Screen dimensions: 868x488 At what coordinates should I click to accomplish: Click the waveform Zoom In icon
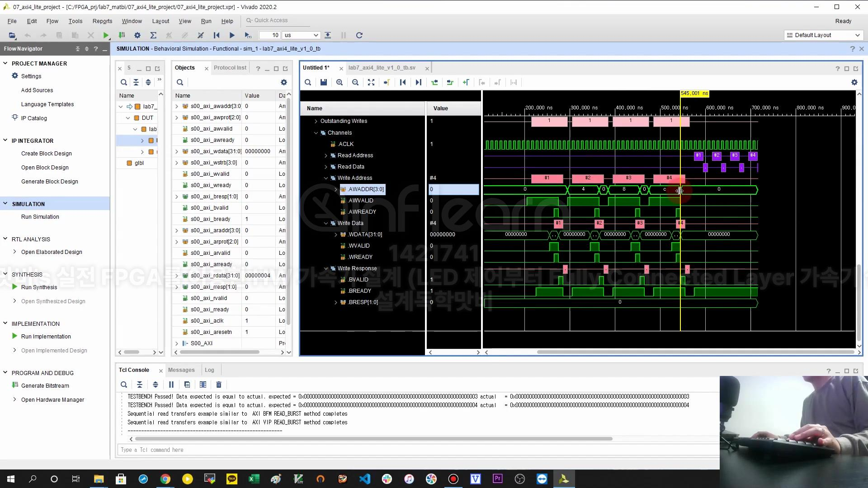340,82
